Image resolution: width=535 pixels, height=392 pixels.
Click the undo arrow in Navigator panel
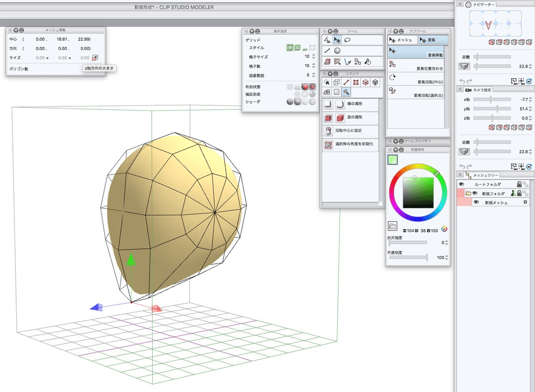tap(462, 81)
